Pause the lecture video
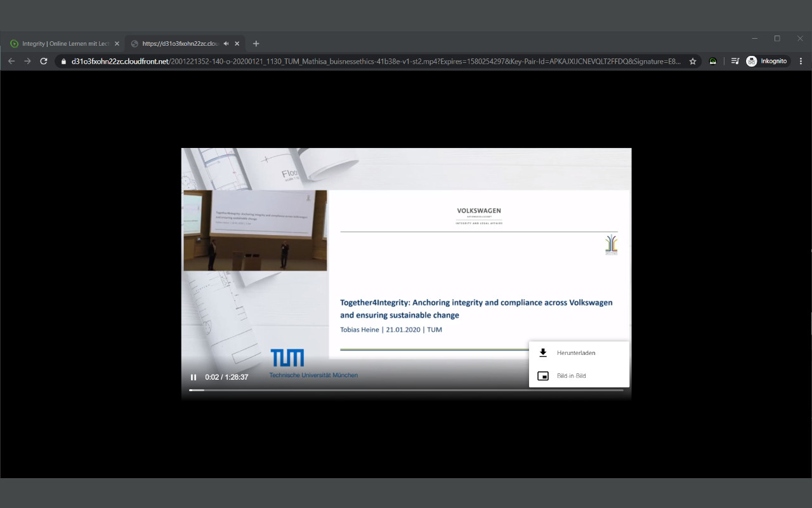812x508 pixels. click(193, 377)
